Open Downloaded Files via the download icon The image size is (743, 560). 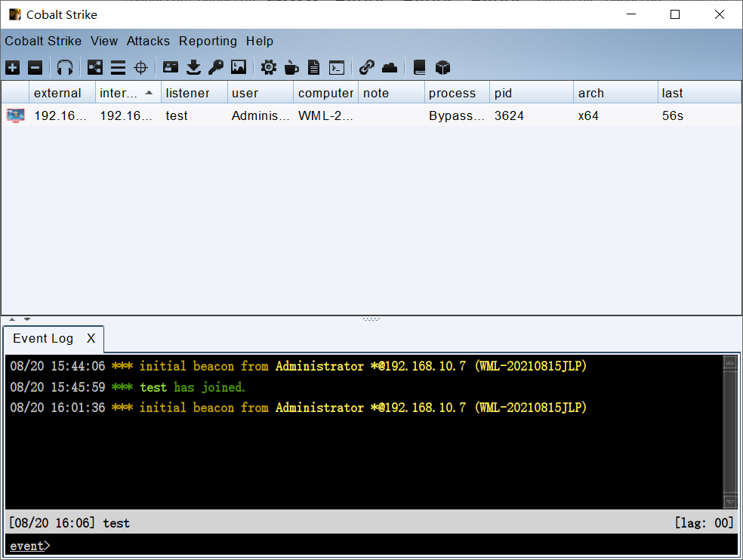point(193,68)
